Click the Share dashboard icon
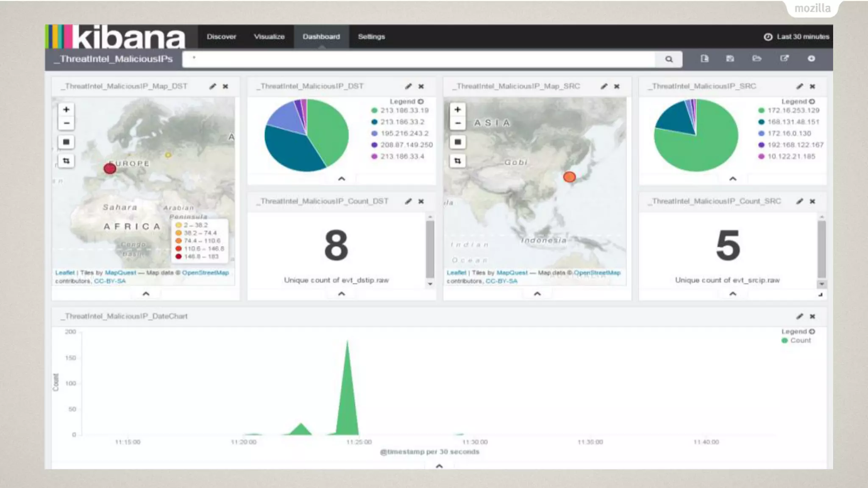The image size is (868, 488). (784, 58)
